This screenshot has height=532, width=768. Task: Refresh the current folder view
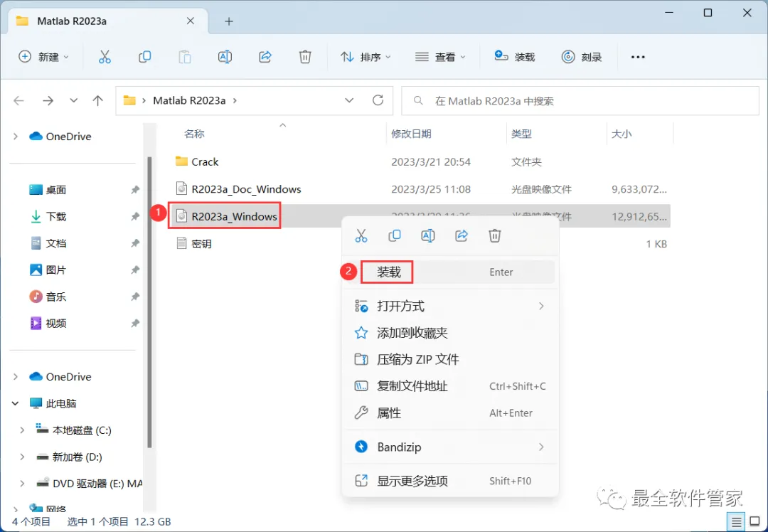click(x=378, y=100)
